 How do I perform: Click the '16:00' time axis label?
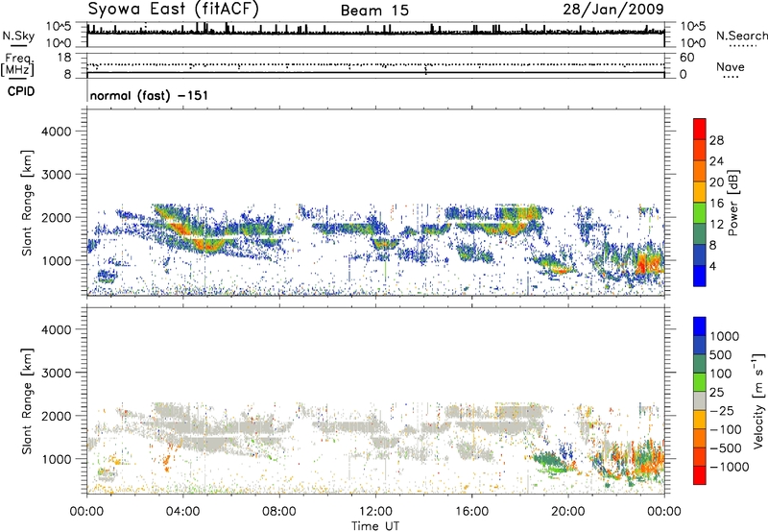coord(471,512)
